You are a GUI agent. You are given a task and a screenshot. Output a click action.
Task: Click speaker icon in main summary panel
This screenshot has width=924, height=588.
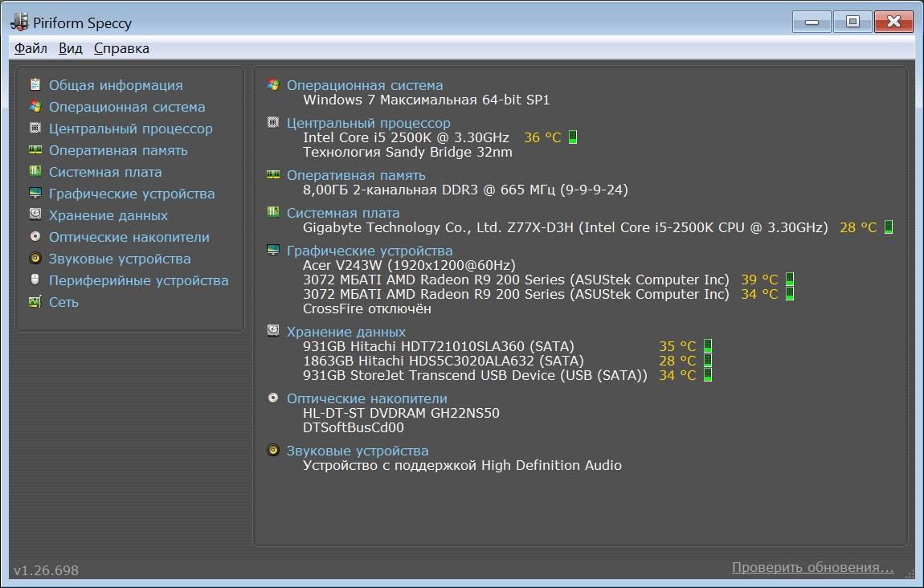pos(273,450)
